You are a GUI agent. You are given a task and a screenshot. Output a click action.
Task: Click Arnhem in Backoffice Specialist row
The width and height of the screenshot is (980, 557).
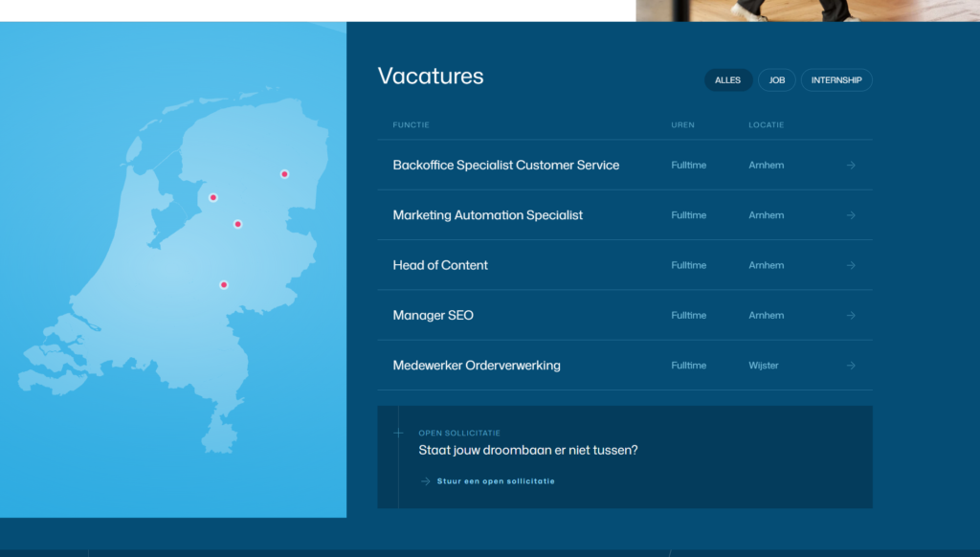pyautogui.click(x=767, y=166)
